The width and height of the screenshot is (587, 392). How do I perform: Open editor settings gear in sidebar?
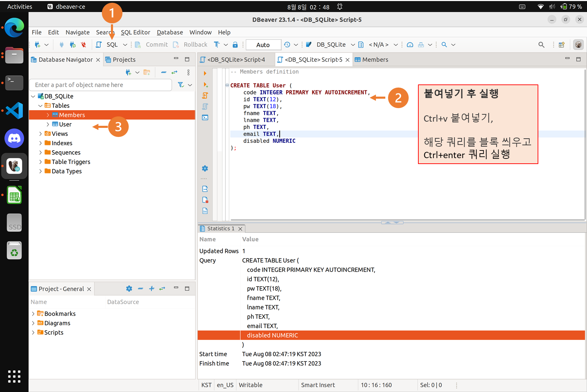(x=205, y=169)
